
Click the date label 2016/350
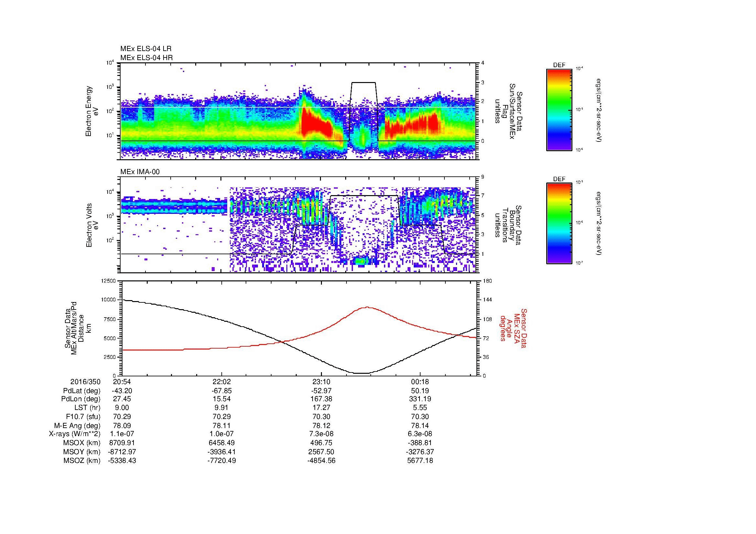click(x=85, y=382)
